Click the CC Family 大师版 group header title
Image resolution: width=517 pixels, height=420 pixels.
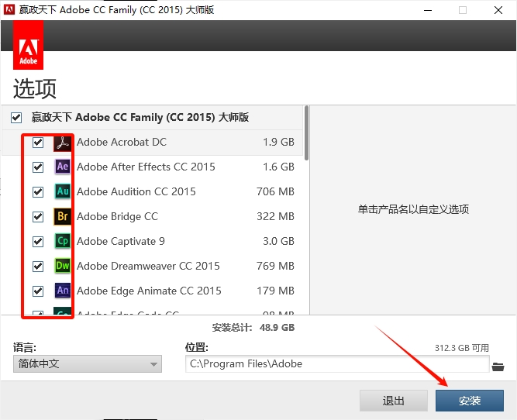pos(140,117)
